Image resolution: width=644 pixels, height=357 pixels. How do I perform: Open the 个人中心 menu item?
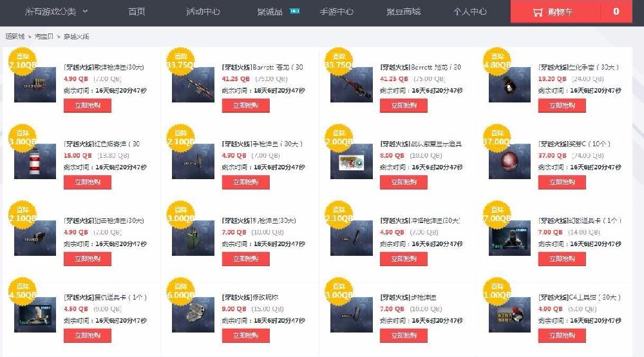[470, 12]
